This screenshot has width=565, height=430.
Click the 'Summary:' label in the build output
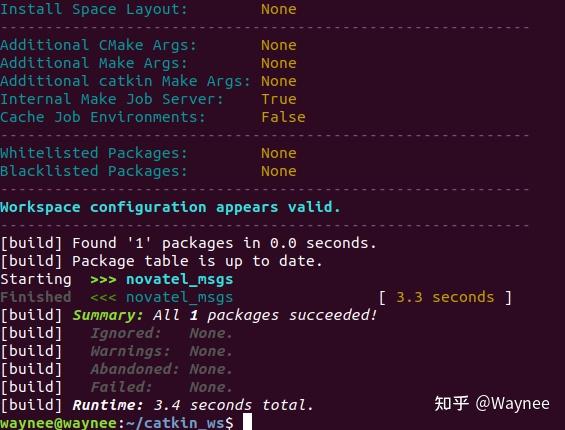[108, 315]
